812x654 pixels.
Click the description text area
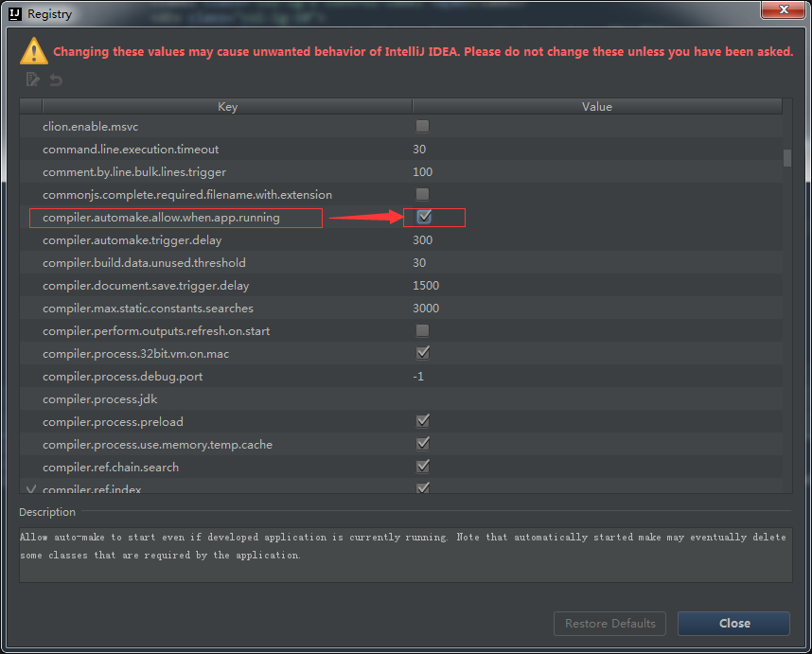click(x=405, y=555)
